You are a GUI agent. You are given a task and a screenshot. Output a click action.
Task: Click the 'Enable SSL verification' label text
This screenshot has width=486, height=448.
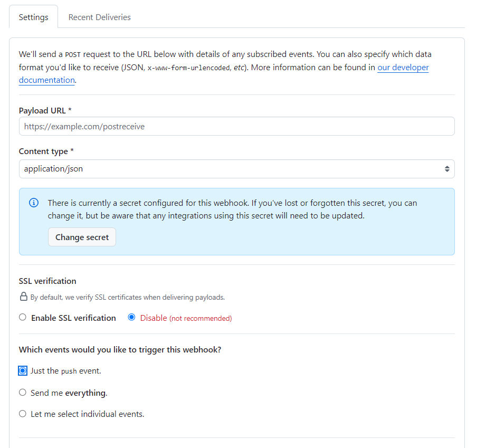tap(73, 318)
